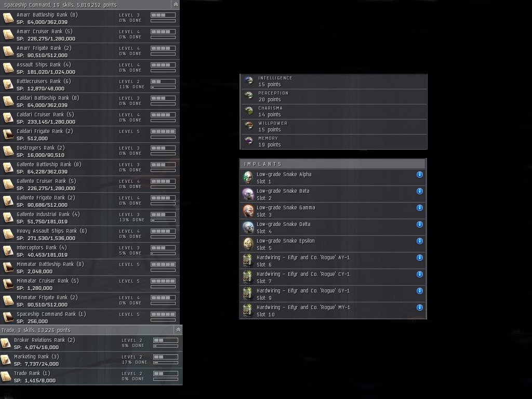The image size is (532, 399).
Task: Select the Gallente Industrial Rank (4) skill
Action: [x=89, y=218]
